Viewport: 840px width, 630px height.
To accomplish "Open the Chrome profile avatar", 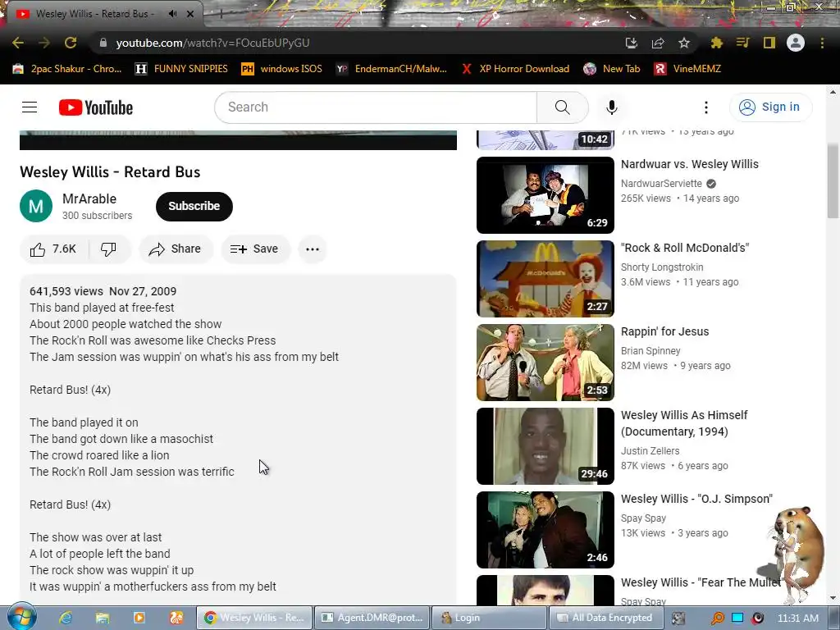I will 796,43.
